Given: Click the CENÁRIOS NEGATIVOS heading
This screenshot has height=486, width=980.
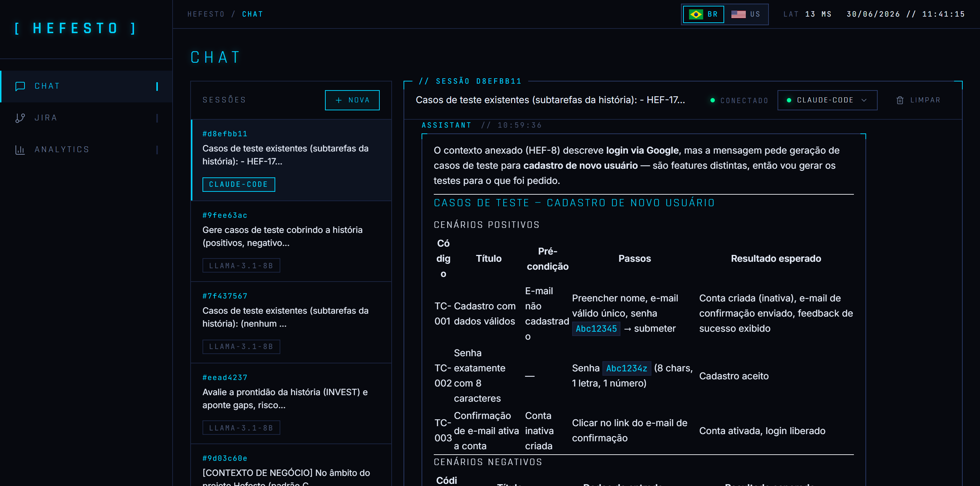Looking at the screenshot, I should pyautogui.click(x=488, y=462).
